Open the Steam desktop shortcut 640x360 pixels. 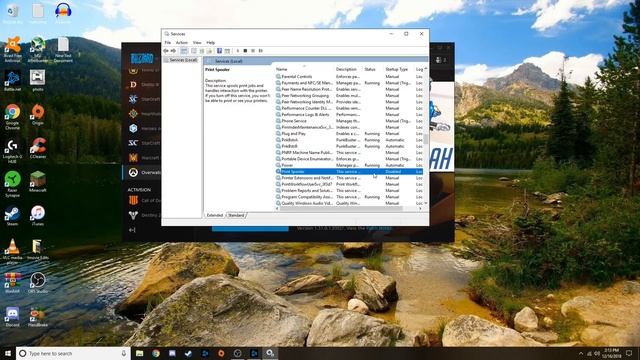point(12,216)
